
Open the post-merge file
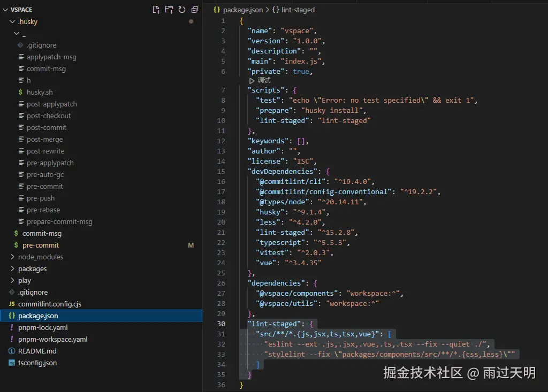(x=45, y=140)
